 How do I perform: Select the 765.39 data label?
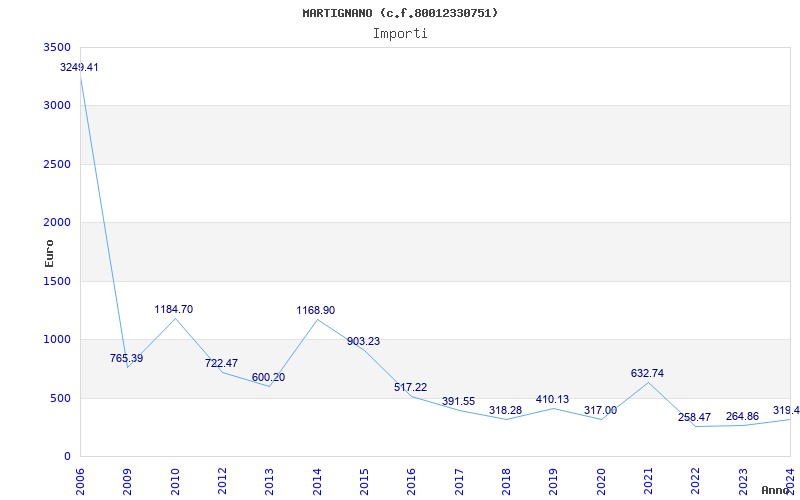pos(127,358)
